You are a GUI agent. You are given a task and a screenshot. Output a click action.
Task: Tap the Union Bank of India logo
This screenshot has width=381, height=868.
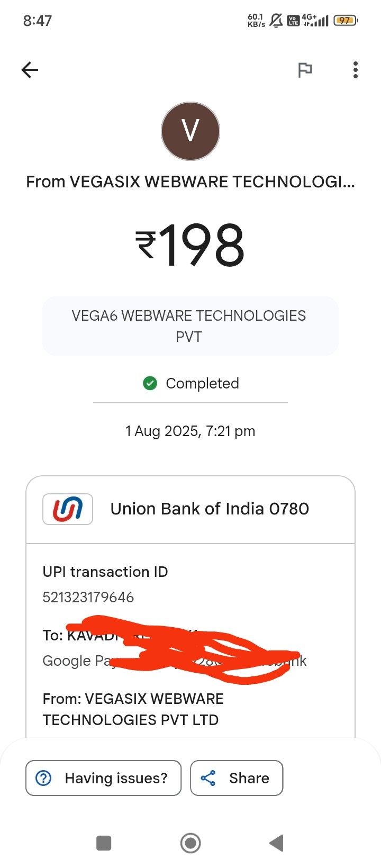click(x=68, y=509)
